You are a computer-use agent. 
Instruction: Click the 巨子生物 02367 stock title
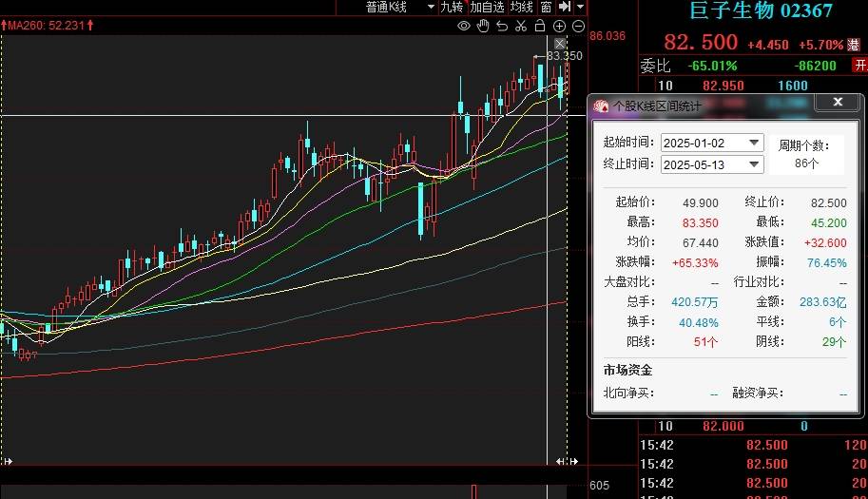761,11
